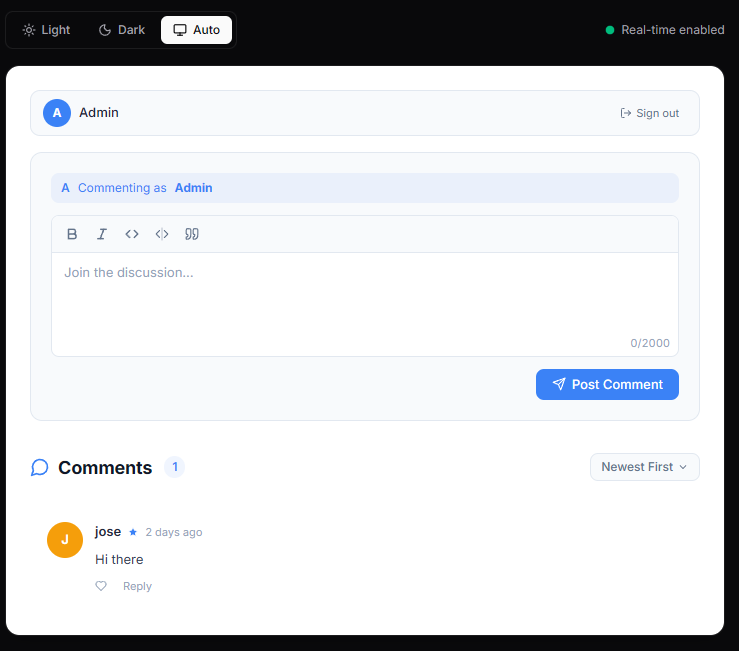This screenshot has width=739, height=651.
Task: Click jose's orange J avatar
Action: [65, 540]
